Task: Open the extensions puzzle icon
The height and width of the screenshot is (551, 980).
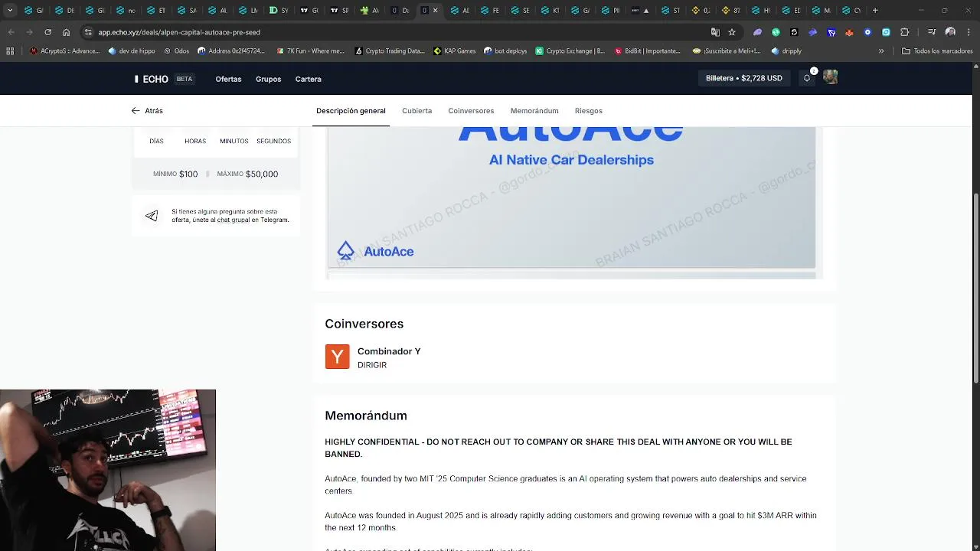Action: pyautogui.click(x=905, y=32)
